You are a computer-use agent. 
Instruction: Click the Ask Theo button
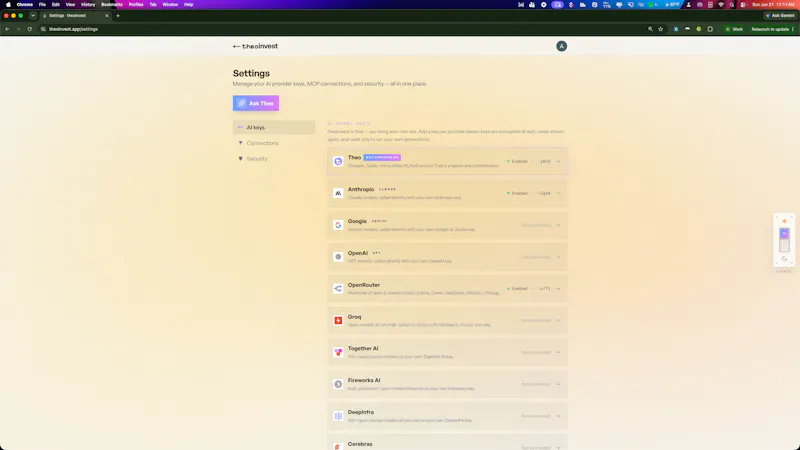coord(256,103)
